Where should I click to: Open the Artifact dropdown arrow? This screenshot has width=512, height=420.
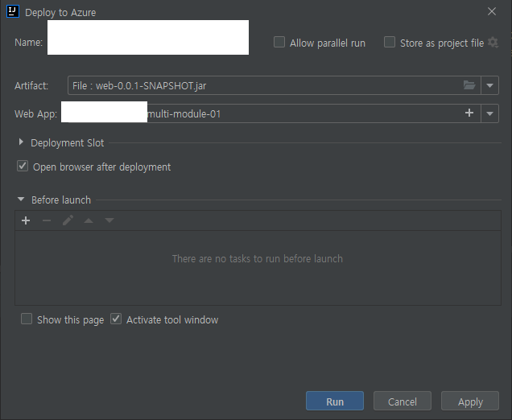tap(489, 85)
